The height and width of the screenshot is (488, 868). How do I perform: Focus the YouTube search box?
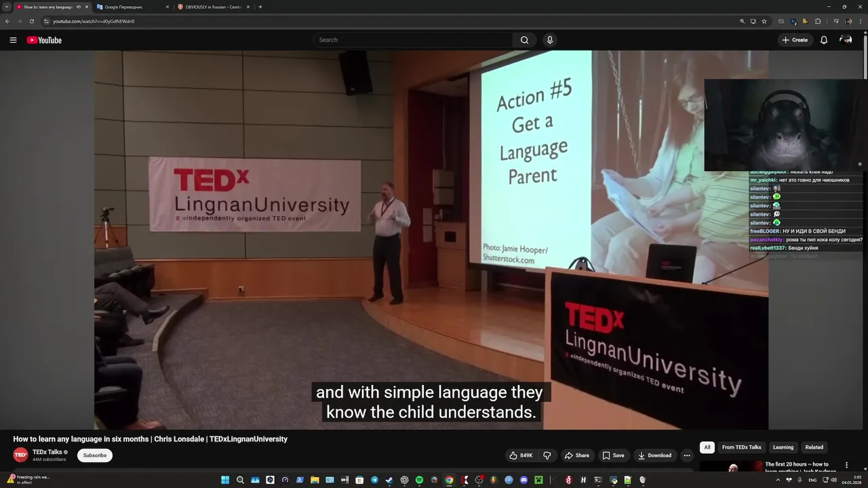point(412,40)
